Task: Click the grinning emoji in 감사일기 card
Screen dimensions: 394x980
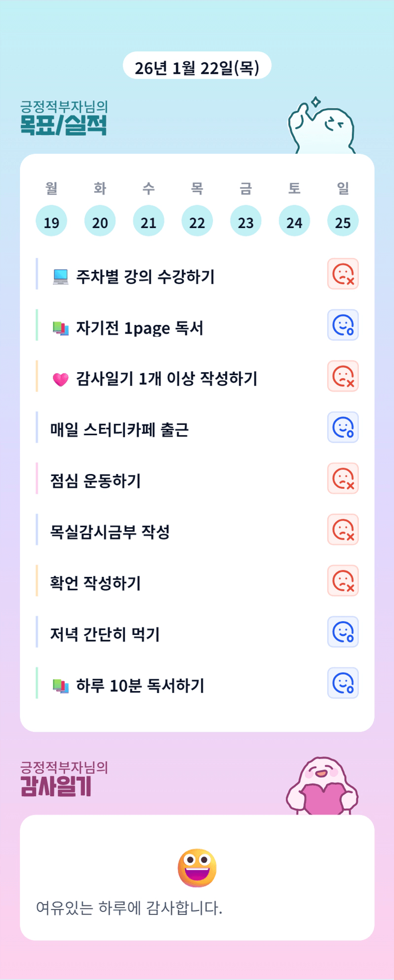Action: 197,868
